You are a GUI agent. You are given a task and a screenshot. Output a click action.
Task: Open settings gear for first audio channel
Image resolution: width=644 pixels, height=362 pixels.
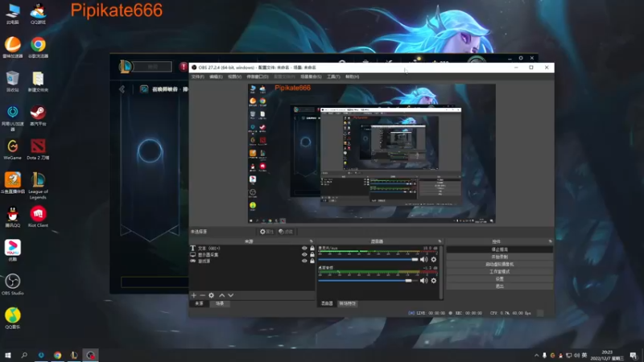(434, 259)
